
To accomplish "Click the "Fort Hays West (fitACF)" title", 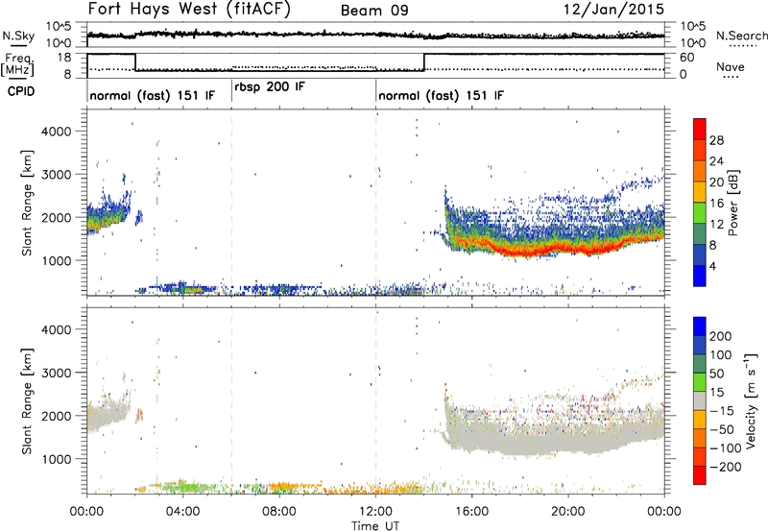I will (x=189, y=10).
